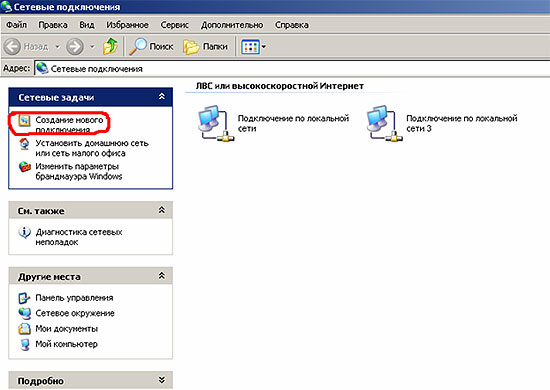Screen dimensions: 550x390
Task: Click the Поиск toolbar label
Action: pyautogui.click(x=161, y=46)
